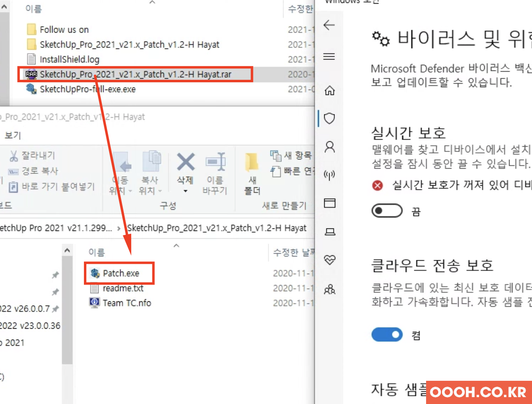532x404 pixels.
Task: Open 이동 위치 move-to dropdown
Action: [121, 173]
